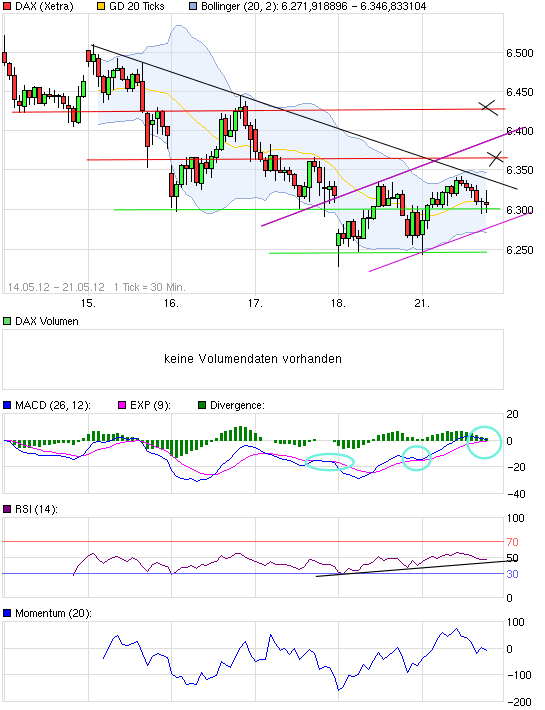This screenshot has width=545, height=710.
Task: Click the 17. date axis label
Action: tap(255, 303)
